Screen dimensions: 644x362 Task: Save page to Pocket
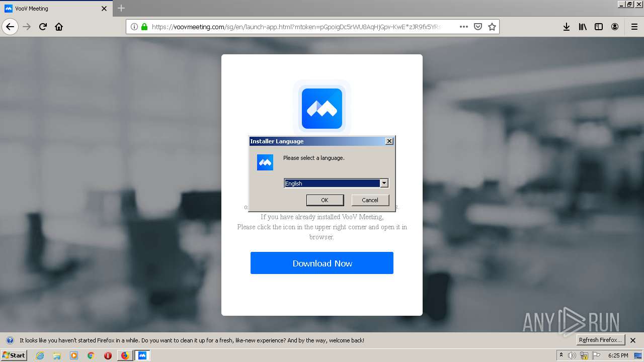[478, 27]
